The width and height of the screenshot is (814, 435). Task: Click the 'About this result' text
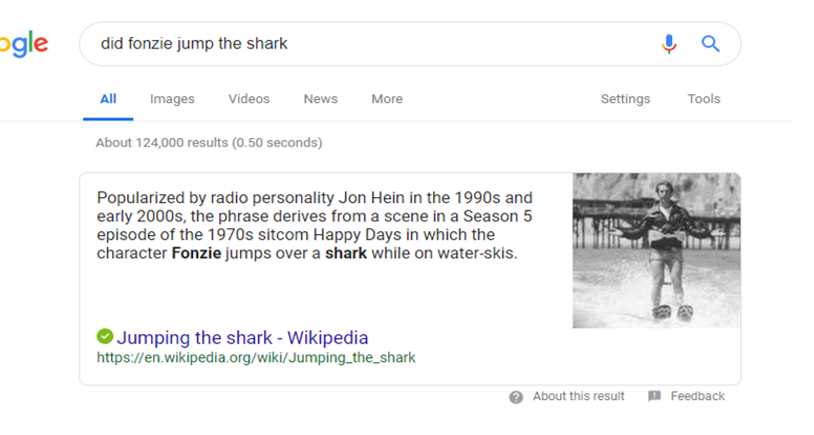point(578,397)
